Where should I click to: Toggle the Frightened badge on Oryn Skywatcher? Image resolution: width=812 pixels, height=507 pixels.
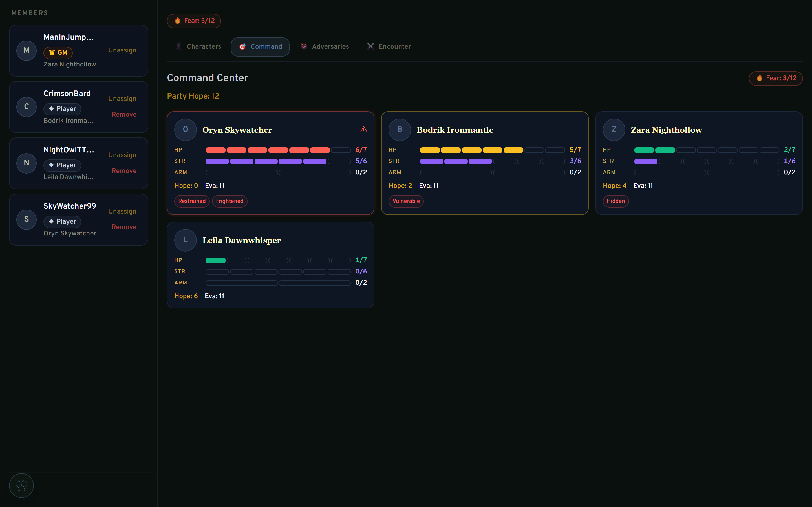[x=230, y=201]
